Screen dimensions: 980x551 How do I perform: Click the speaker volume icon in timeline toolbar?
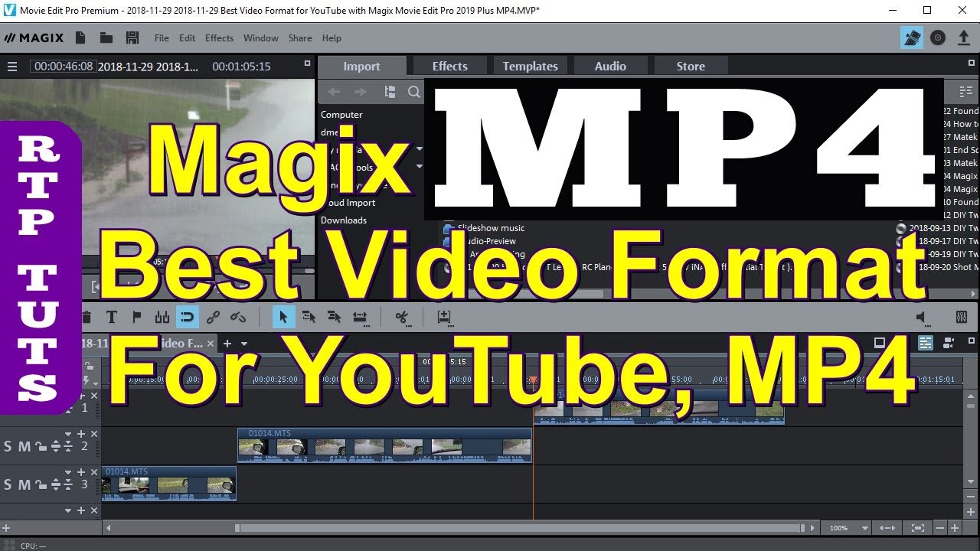921,317
